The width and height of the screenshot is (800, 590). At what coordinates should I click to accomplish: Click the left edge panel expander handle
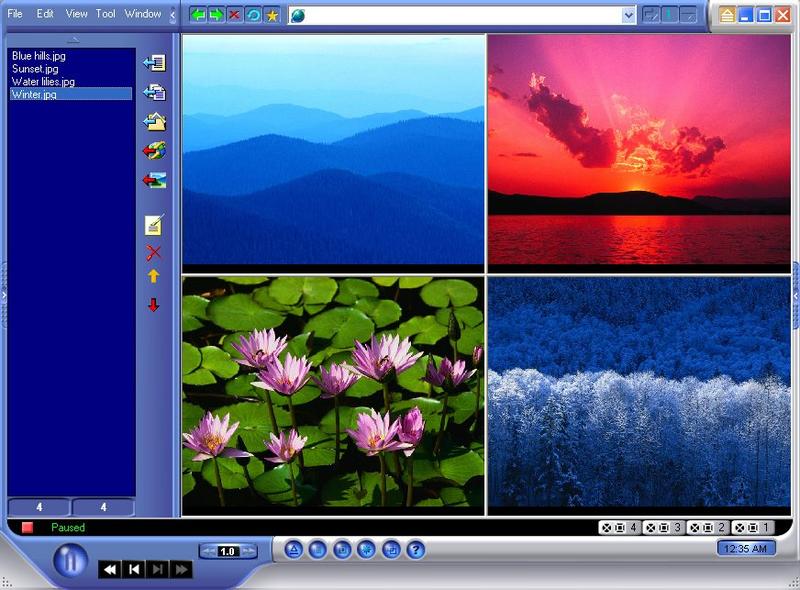pyautogui.click(x=4, y=295)
